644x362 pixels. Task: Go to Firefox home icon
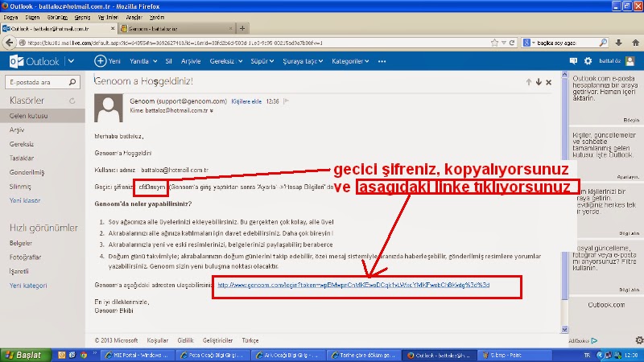(x=635, y=43)
